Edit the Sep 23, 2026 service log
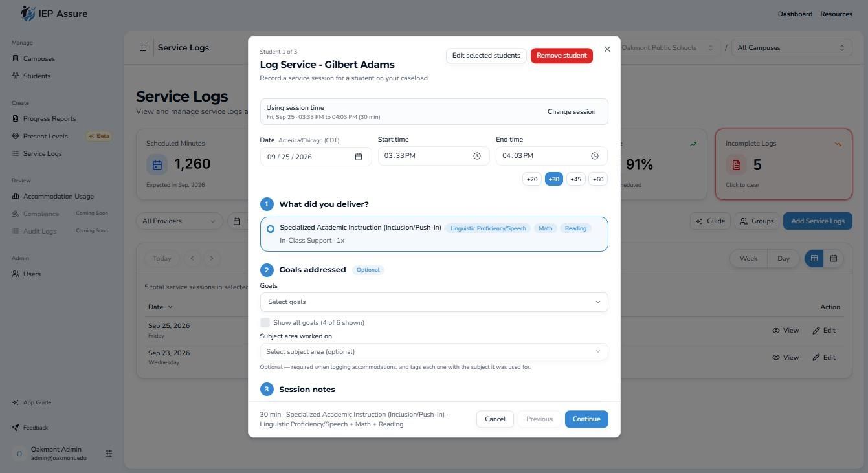 click(824, 357)
